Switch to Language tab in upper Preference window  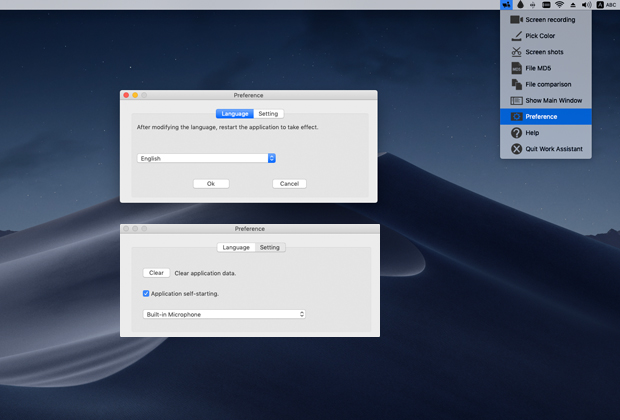pyautogui.click(x=235, y=114)
